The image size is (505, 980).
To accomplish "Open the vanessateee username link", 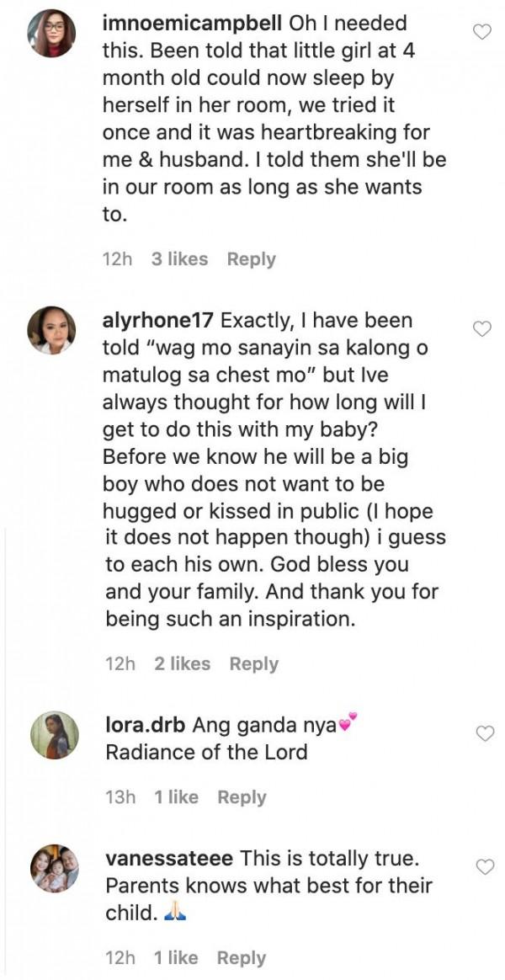I will pyautogui.click(x=171, y=859).
